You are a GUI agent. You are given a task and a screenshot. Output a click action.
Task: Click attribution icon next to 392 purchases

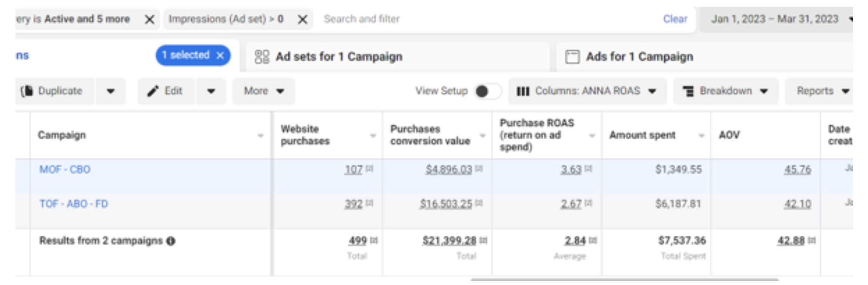(x=370, y=203)
